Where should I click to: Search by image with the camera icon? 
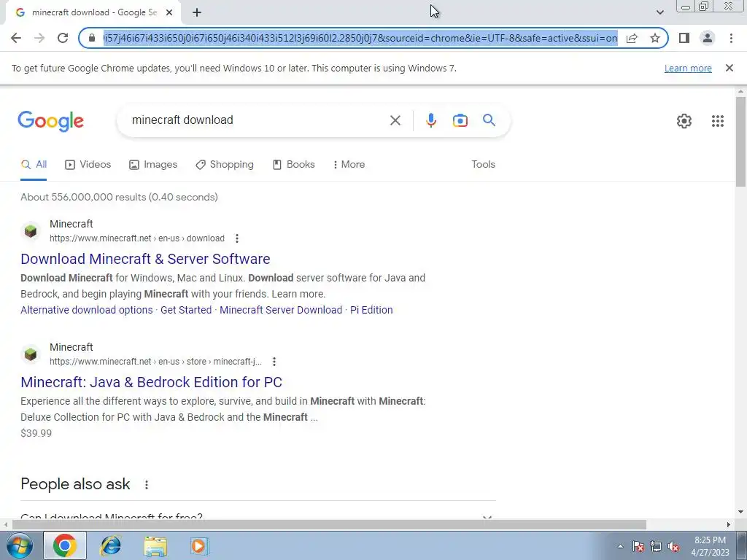click(x=460, y=120)
